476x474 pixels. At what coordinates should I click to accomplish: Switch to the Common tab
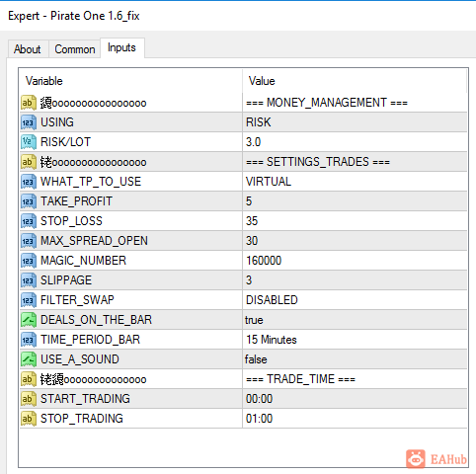tap(75, 49)
